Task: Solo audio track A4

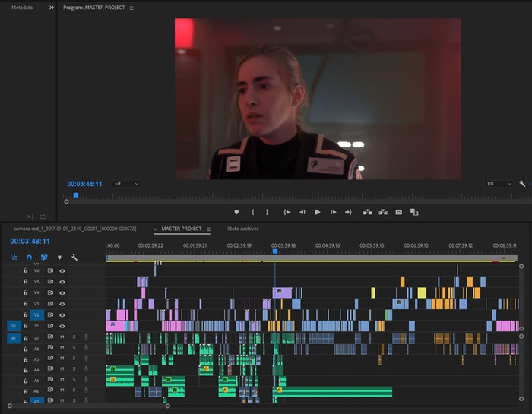Action: 74,369
